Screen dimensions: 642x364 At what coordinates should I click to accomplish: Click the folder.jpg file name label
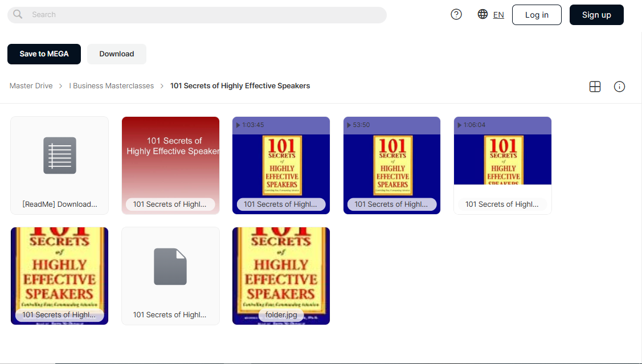point(281,315)
